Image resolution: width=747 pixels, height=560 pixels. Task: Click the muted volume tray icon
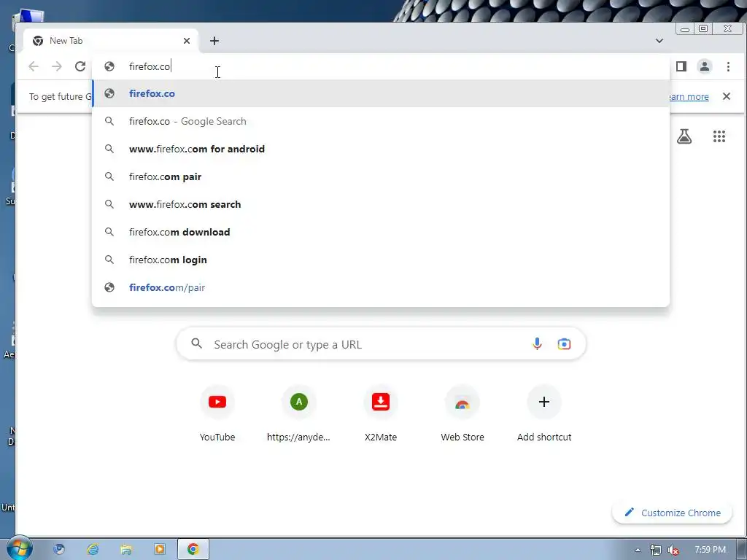(673, 550)
